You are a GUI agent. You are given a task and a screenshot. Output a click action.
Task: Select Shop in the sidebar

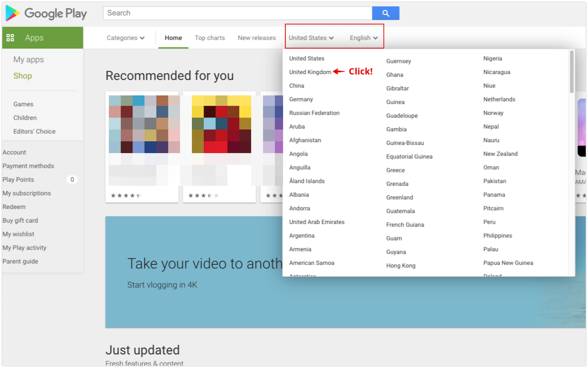point(23,76)
